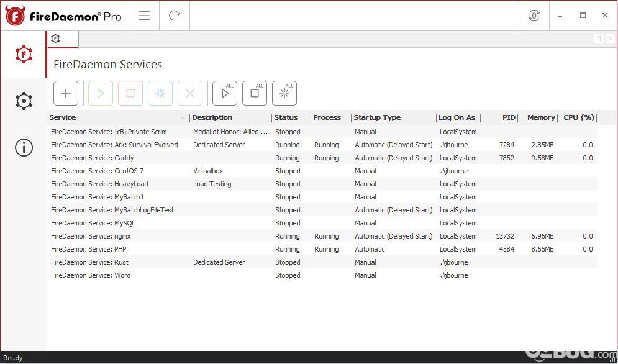Select the MyBatchLogFileTest service row
Viewport: 618px width, 364px height.
(x=322, y=210)
